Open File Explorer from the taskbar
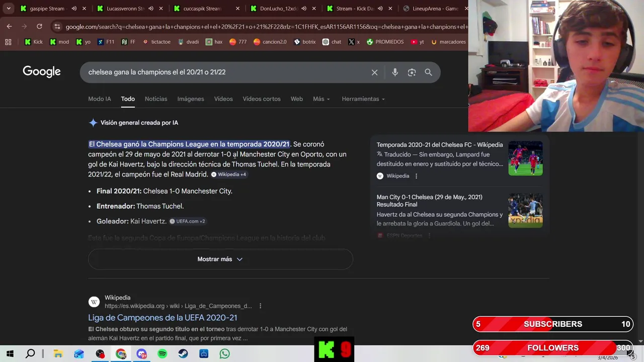 (58, 354)
